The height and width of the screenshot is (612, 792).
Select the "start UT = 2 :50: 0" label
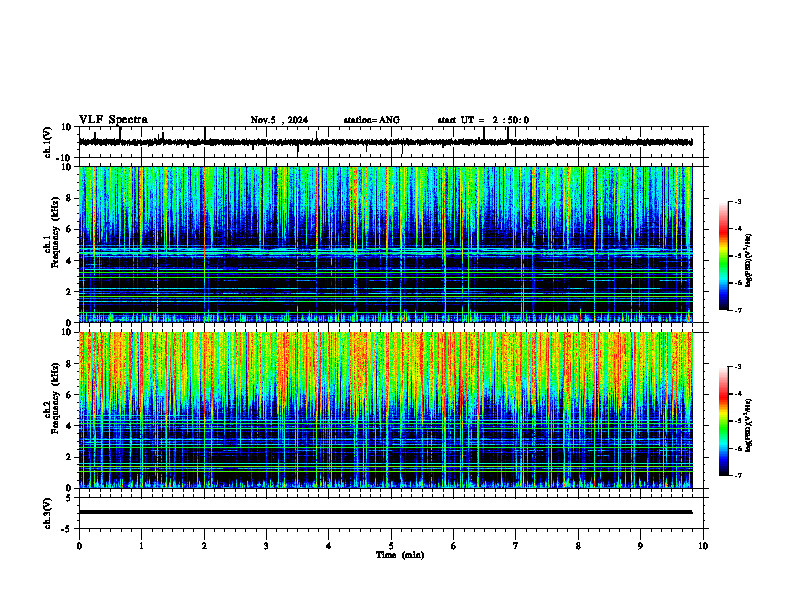tap(483, 120)
